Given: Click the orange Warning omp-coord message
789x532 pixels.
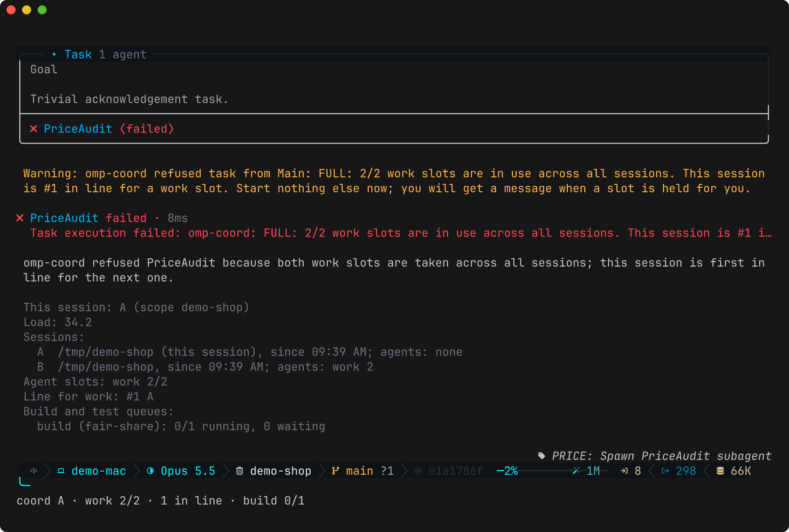Looking at the screenshot, I should [394, 181].
